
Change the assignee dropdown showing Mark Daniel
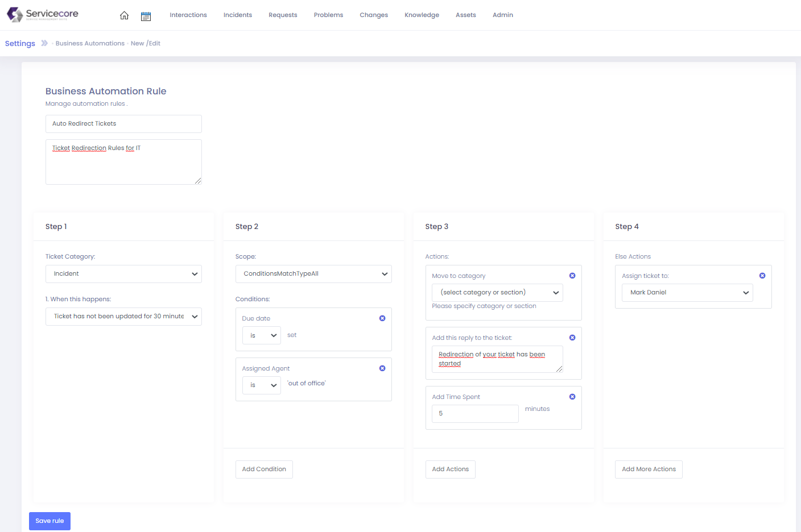pos(687,293)
